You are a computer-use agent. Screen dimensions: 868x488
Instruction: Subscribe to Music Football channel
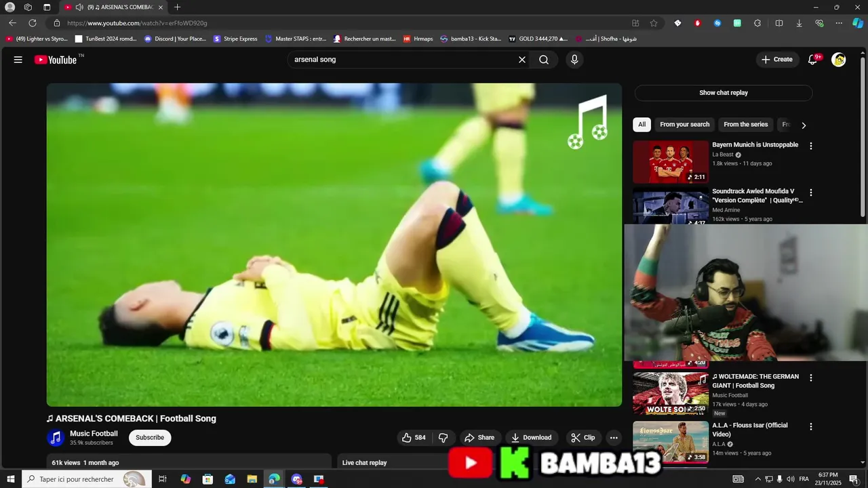tap(150, 438)
